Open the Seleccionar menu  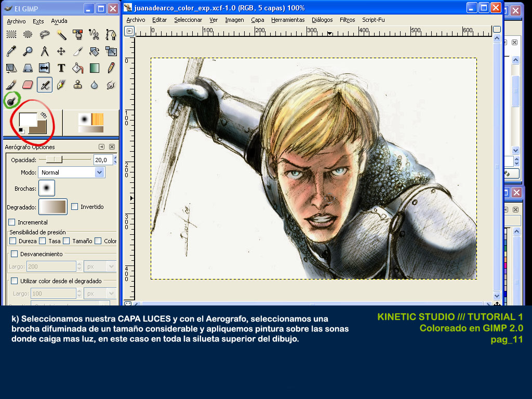[x=188, y=20]
